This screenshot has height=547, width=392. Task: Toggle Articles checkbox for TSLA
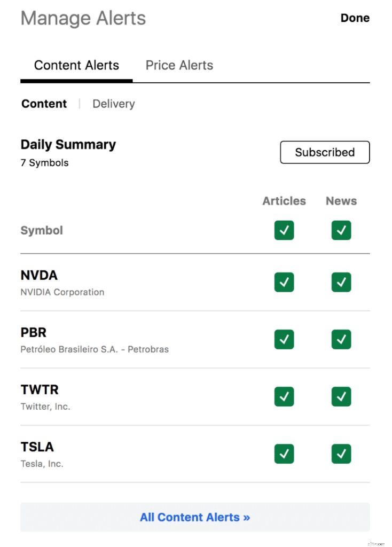[x=284, y=454]
